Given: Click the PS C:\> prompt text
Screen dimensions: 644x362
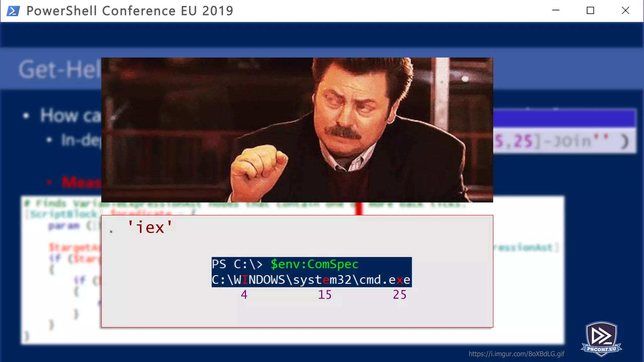Looking at the screenshot, I should click(x=237, y=264).
